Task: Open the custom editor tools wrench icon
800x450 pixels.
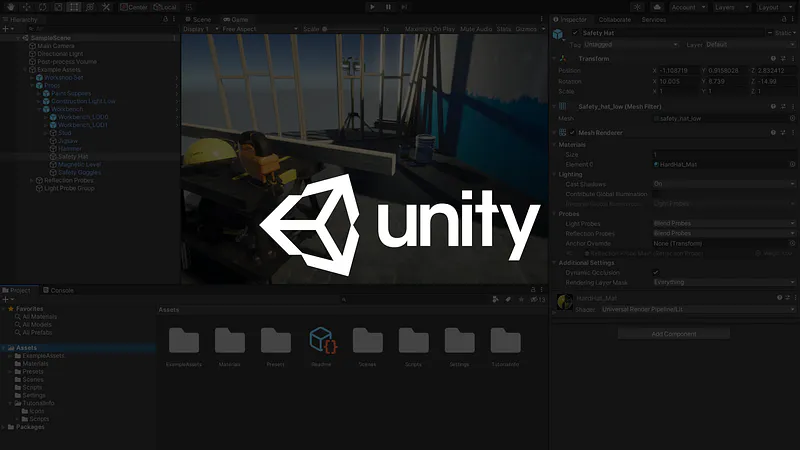Action: (x=106, y=7)
